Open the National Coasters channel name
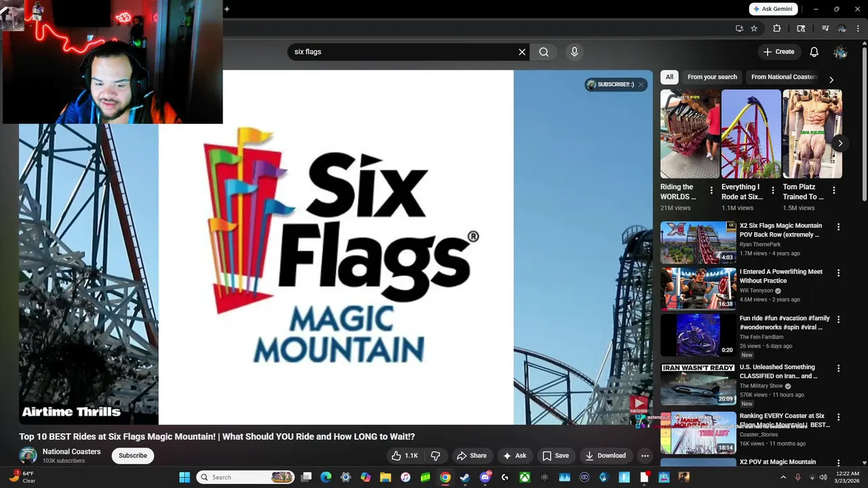The height and width of the screenshot is (488, 868). [x=71, y=451]
